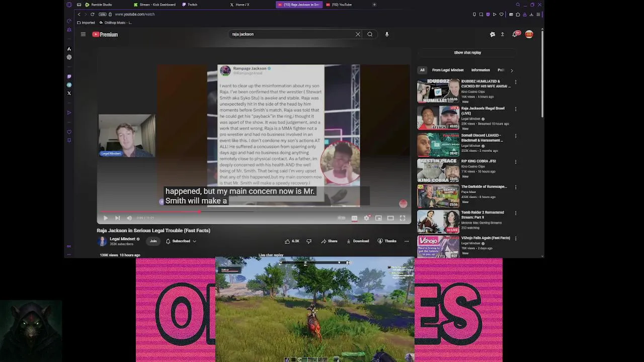This screenshot has height=362, width=644.
Task: Toggle autoplay switch in player
Action: coord(342,218)
